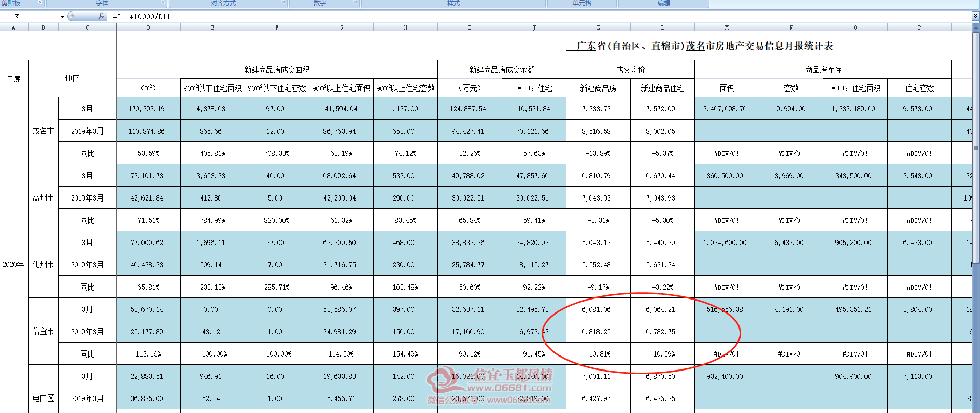Click cell with value 1,034,600.00
Viewport: 980px width, 413px height.
pyautogui.click(x=727, y=243)
